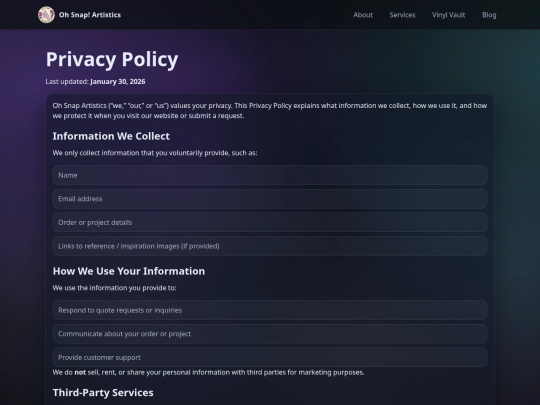This screenshot has height=405, width=540.
Task: Select the date January 30, 2026
Action: [118, 82]
